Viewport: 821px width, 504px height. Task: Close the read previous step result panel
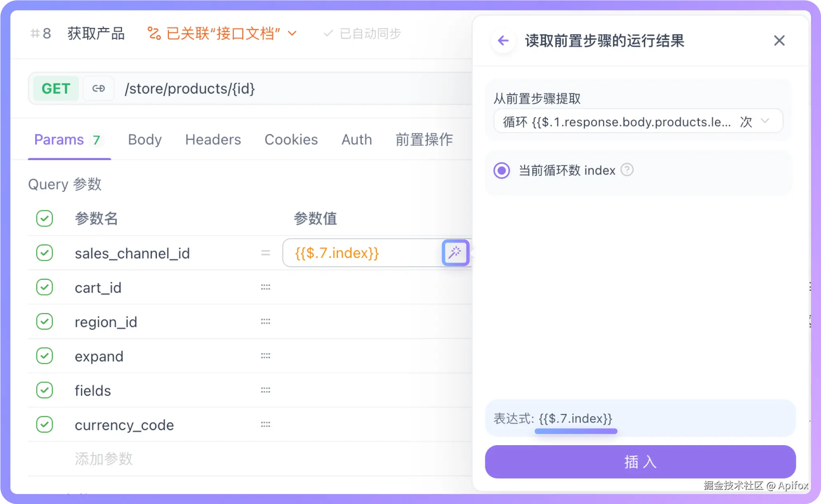pos(779,40)
